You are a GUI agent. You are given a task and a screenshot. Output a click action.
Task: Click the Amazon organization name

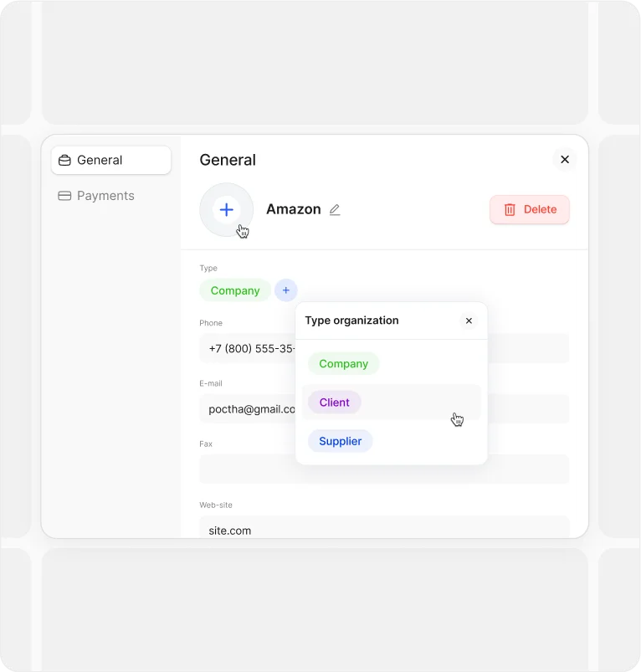[x=293, y=209]
